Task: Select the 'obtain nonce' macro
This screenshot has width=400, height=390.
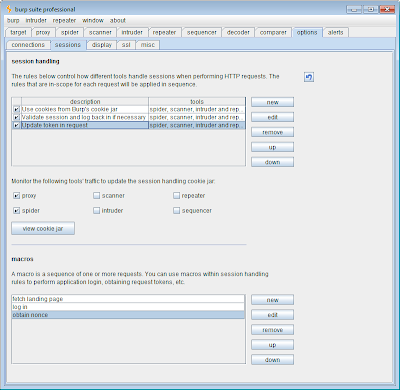Action: point(128,315)
